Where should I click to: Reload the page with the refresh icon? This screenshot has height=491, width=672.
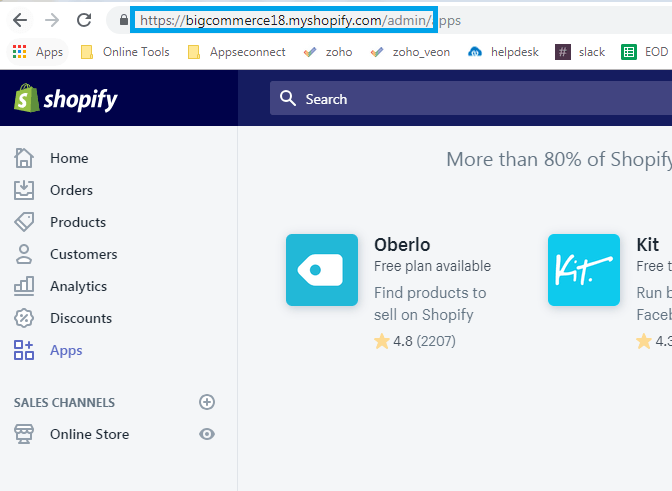tap(84, 20)
